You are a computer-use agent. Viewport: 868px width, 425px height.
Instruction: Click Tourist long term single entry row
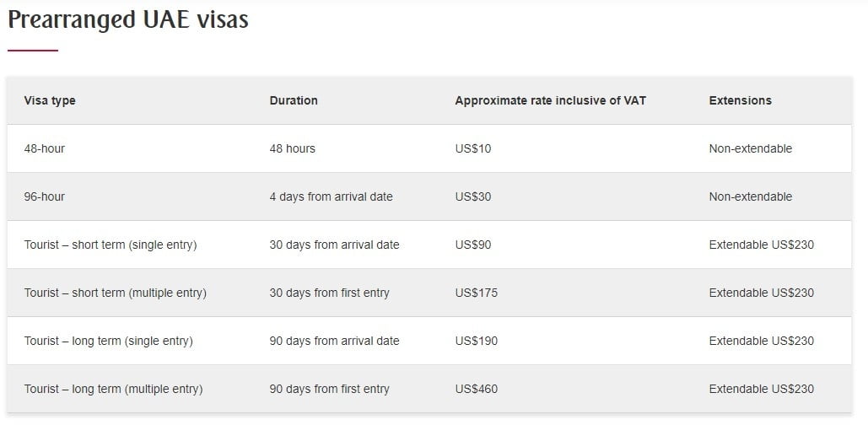(x=109, y=341)
